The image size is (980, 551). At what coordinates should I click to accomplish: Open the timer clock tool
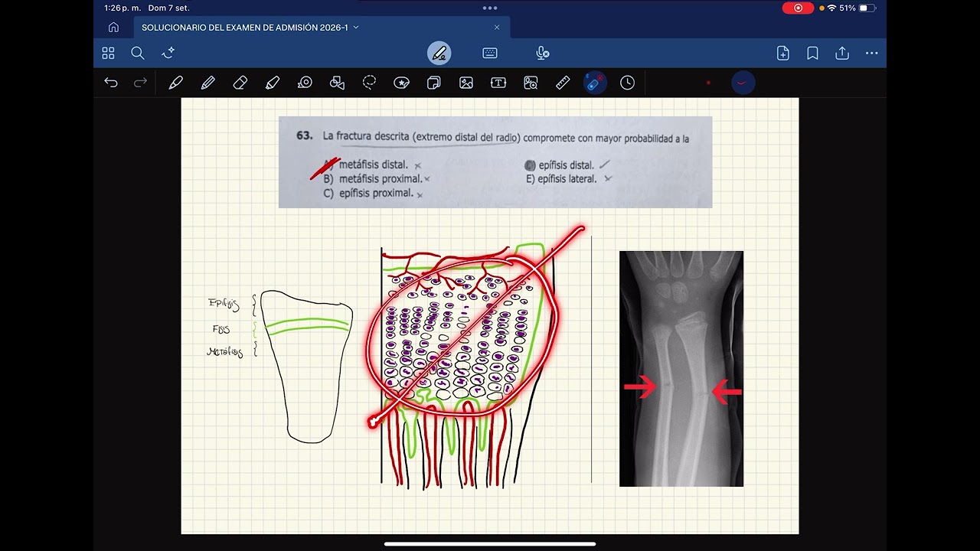(628, 83)
